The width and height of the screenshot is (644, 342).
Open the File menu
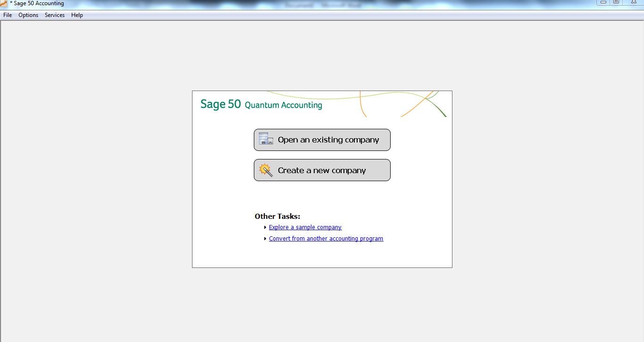coord(8,15)
